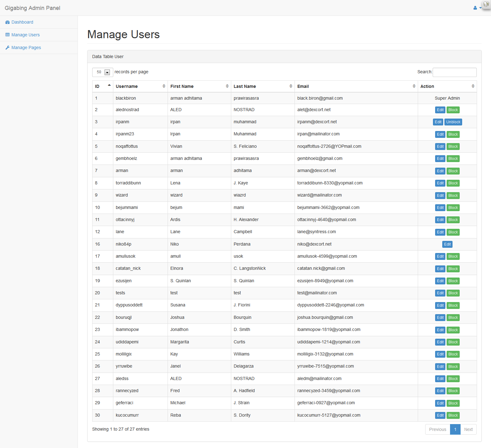Click the database icon in top corner
The width and height of the screenshot is (491, 448).
pos(486,4)
